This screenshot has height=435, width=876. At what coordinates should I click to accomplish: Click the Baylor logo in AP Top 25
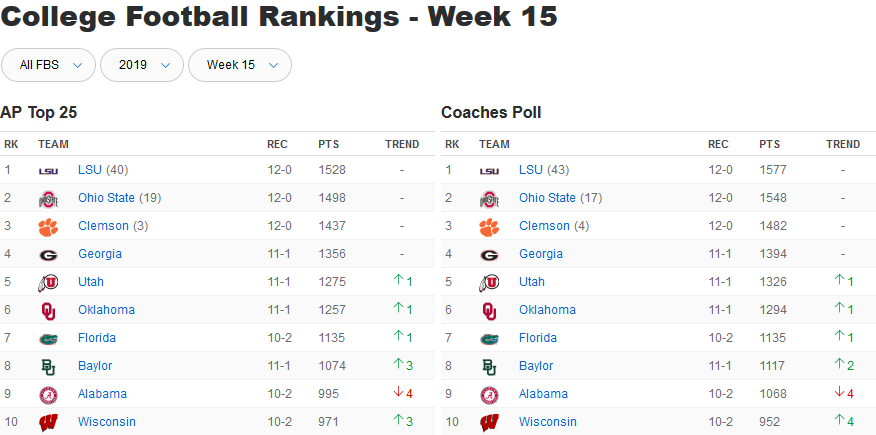pyautogui.click(x=48, y=366)
